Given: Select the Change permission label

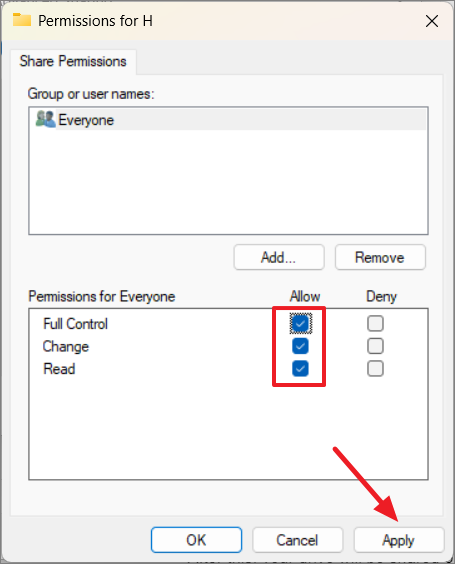Looking at the screenshot, I should pyautogui.click(x=66, y=346).
